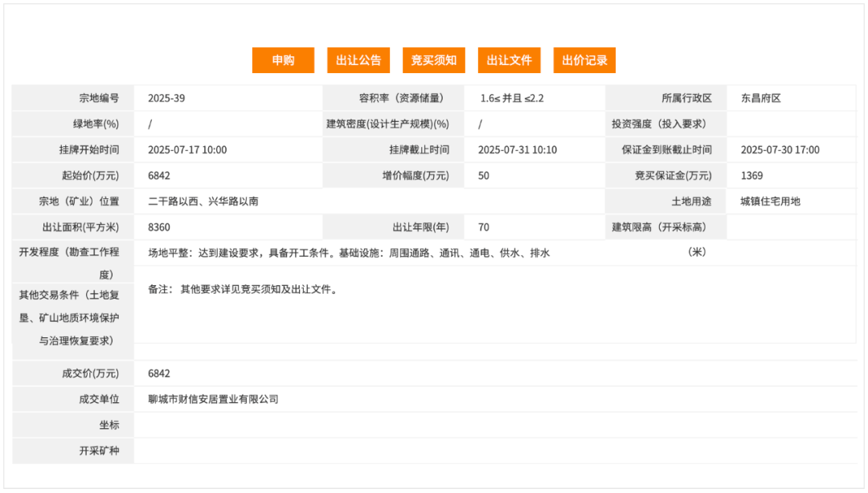Select the bid increment value 50
868x493 pixels.
coord(482,175)
